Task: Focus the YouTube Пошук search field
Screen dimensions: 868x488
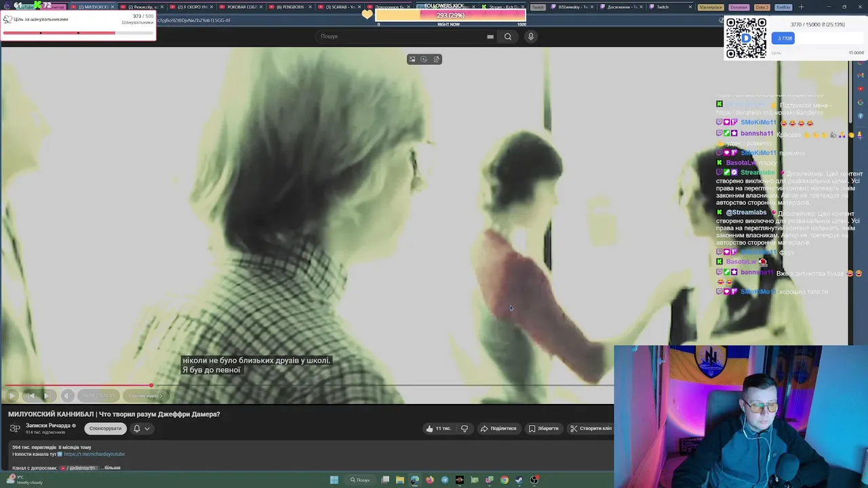Action: pyautogui.click(x=400, y=36)
